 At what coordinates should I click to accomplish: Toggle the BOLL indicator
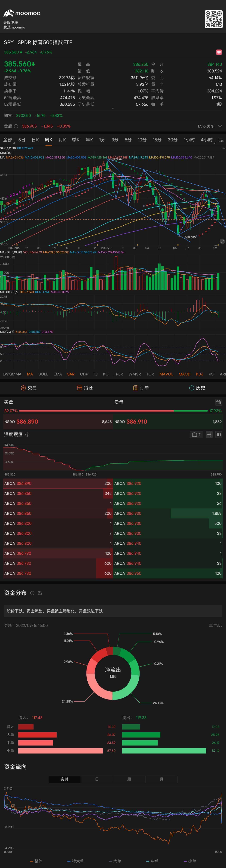(43, 374)
